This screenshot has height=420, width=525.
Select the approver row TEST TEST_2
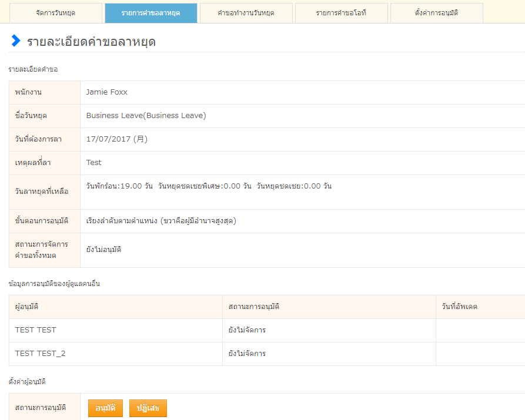41,354
